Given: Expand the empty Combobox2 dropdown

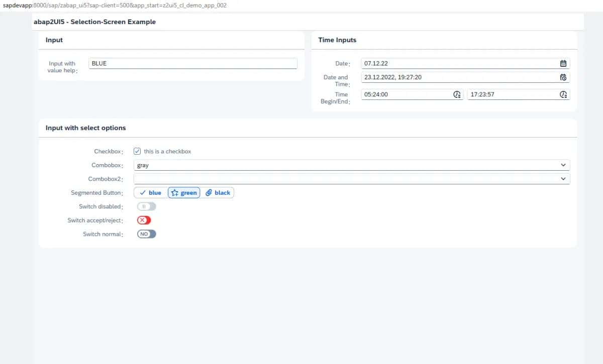Looking at the screenshot, I should [x=563, y=178].
